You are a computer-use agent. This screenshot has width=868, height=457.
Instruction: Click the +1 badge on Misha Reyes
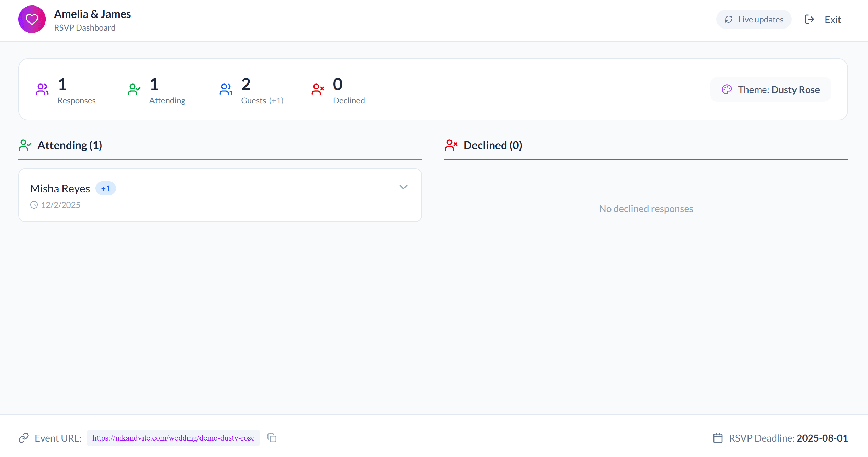tap(106, 188)
